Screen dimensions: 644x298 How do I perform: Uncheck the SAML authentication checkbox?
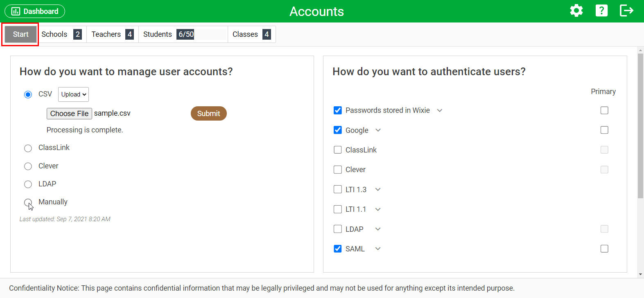click(338, 249)
